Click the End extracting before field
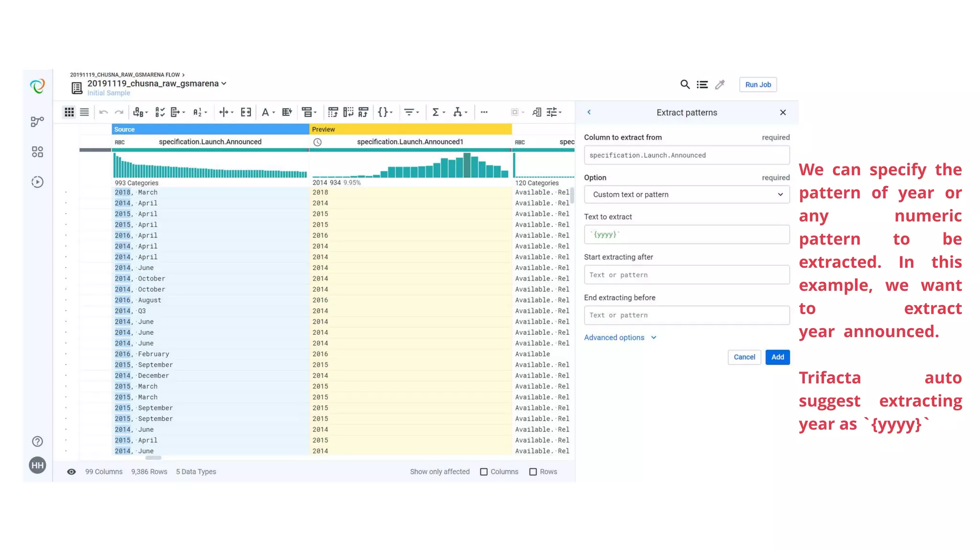Viewport: 980px width, 551px height. click(x=687, y=315)
